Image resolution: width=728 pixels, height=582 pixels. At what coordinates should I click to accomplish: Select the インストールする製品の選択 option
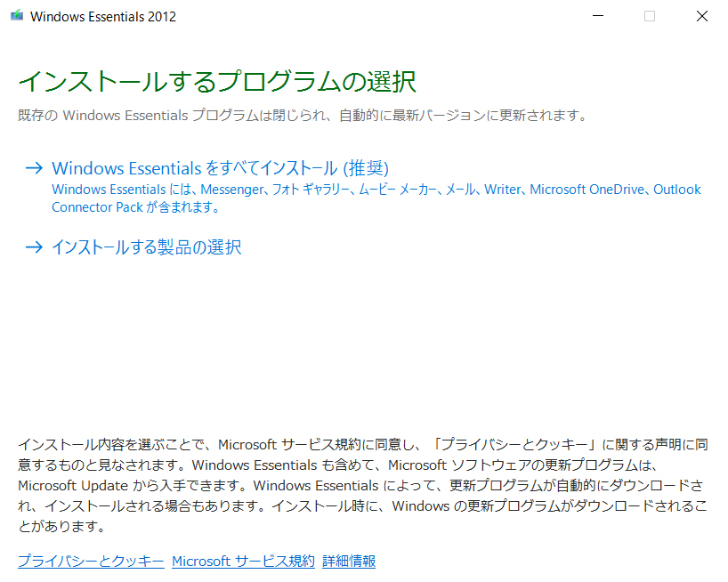147,247
